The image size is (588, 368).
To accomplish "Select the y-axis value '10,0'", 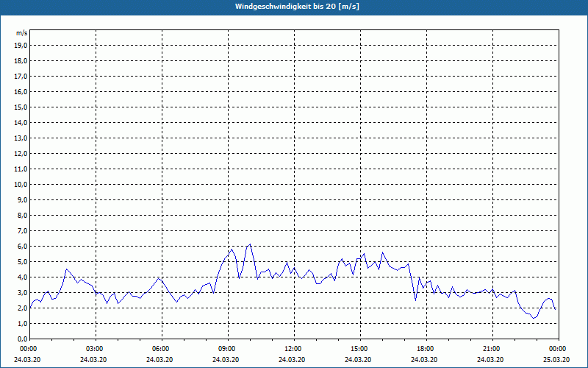I will [x=21, y=185].
